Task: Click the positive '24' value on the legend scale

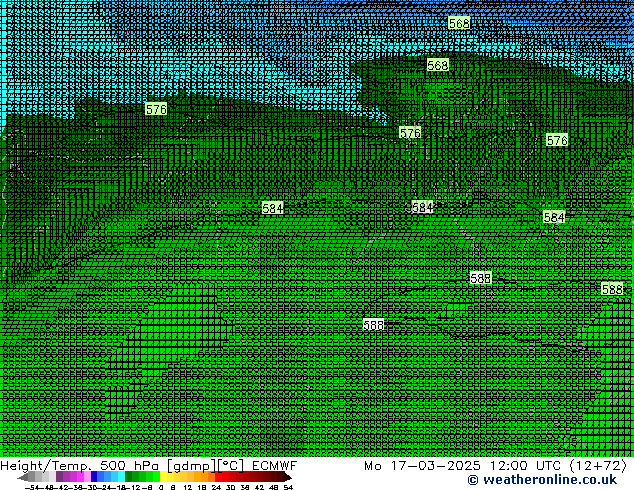Action: (x=216, y=487)
